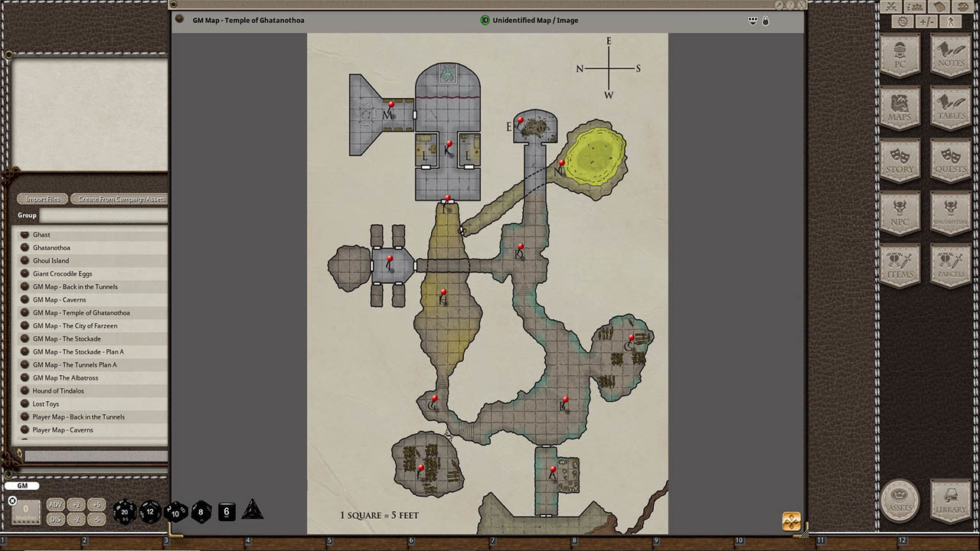
Task: Click the Import Files button
Action: [x=41, y=198]
